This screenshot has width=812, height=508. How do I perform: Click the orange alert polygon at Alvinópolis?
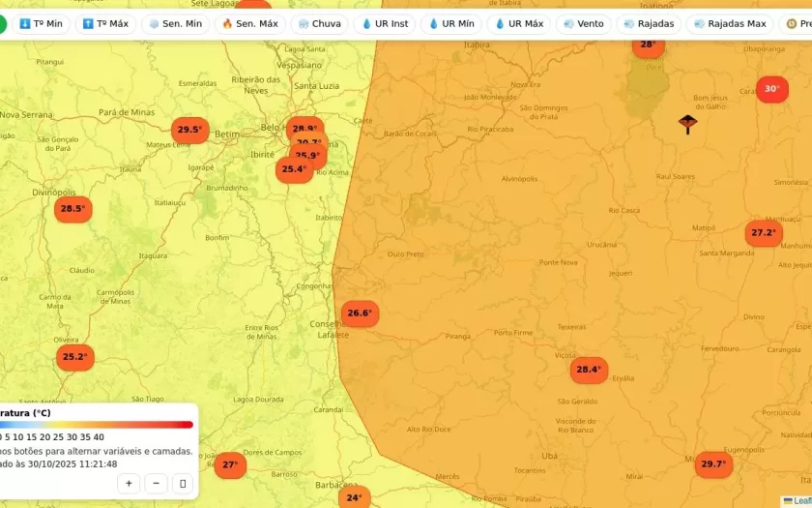click(x=519, y=179)
